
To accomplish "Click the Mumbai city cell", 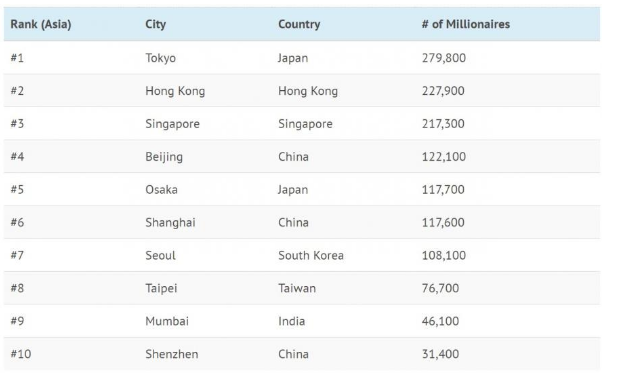I will [x=167, y=321].
